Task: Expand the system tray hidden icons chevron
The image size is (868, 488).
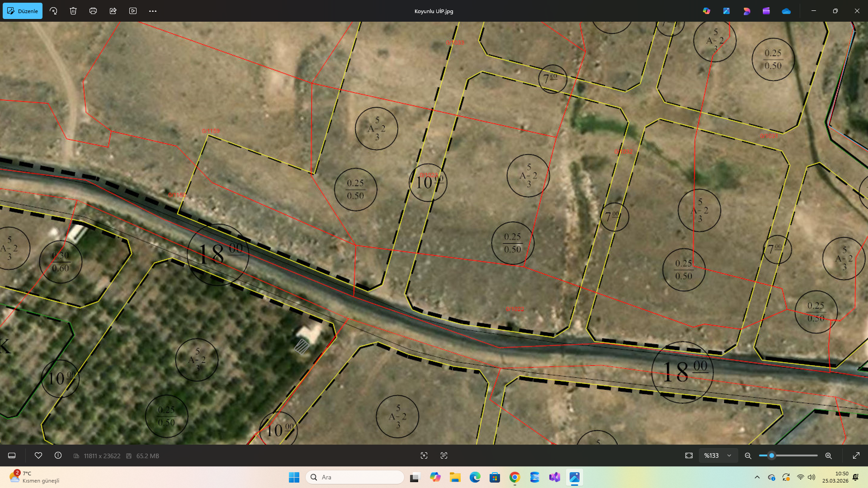Action: tap(757, 477)
